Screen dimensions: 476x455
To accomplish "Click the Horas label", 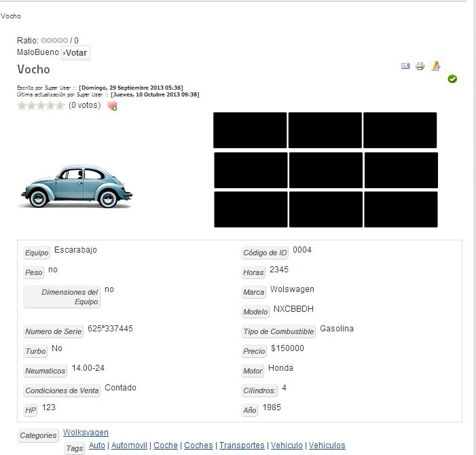I will pos(253,272).
